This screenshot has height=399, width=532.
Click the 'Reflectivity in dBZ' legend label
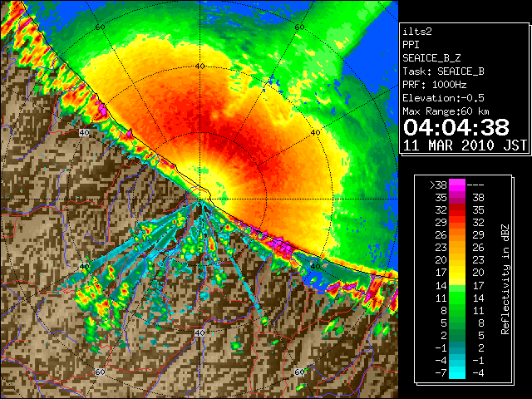click(x=505, y=279)
